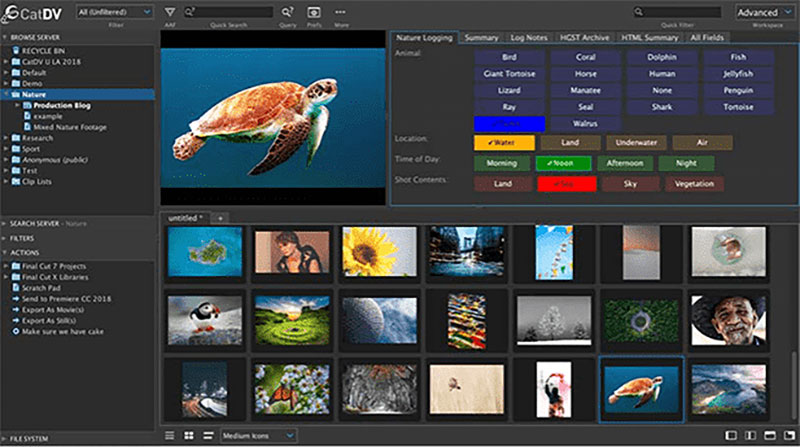Open the All (Unfiltered) filter dropdown
This screenshot has height=447, width=800.
[x=114, y=12]
